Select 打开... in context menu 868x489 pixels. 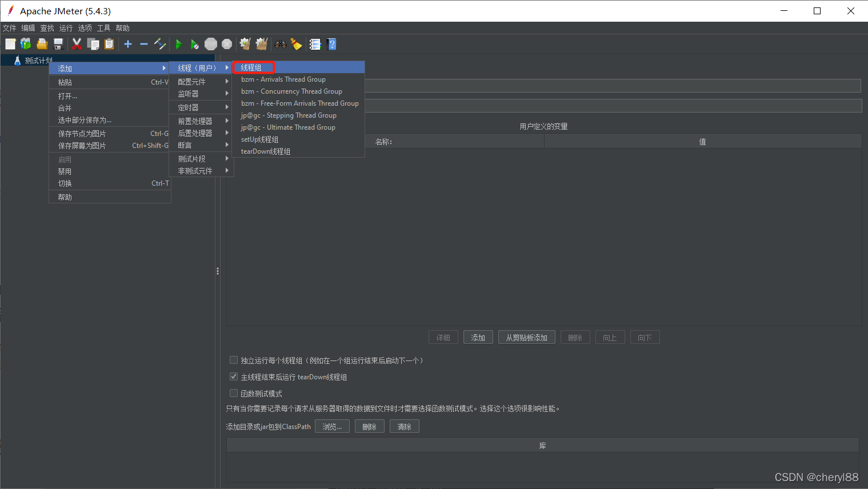pos(110,96)
